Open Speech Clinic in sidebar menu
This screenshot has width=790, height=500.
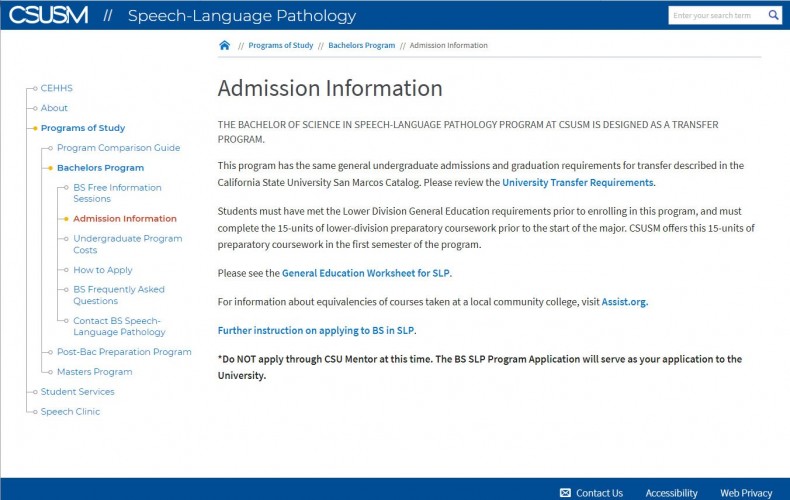(x=70, y=412)
